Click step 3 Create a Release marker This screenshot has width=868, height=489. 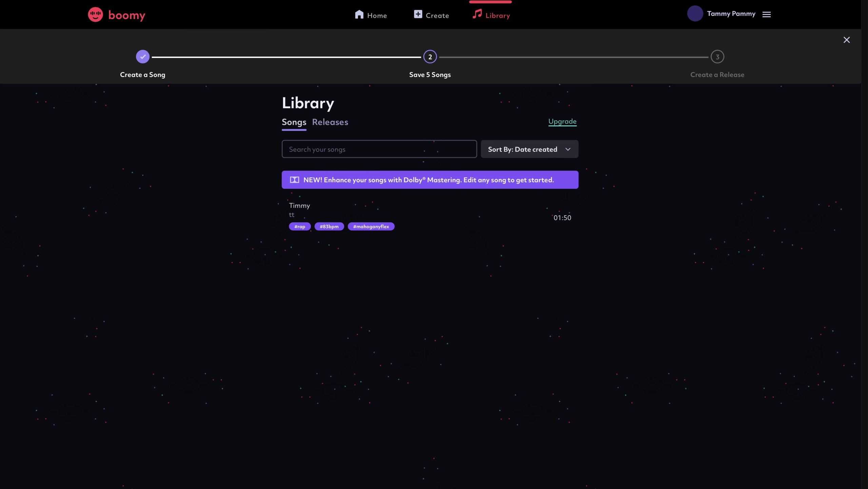[717, 57]
